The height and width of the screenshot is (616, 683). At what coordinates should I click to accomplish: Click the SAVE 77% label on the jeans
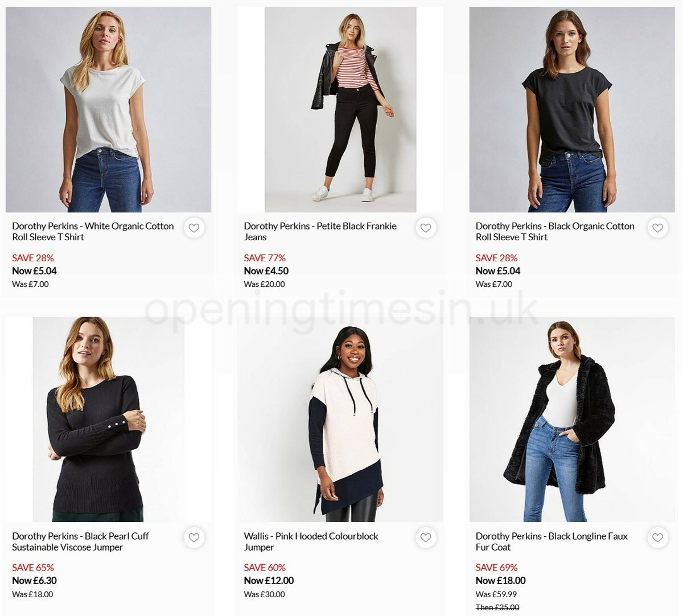pos(264,257)
